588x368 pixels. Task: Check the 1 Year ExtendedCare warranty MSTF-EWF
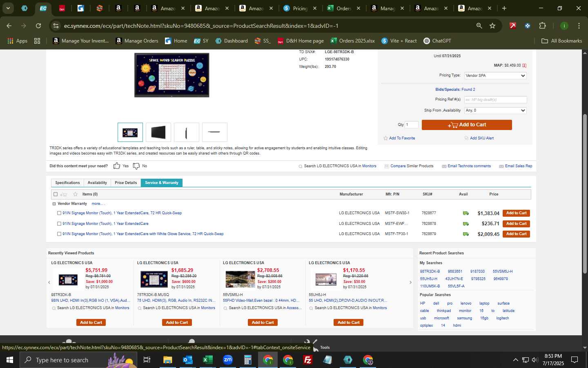click(59, 224)
